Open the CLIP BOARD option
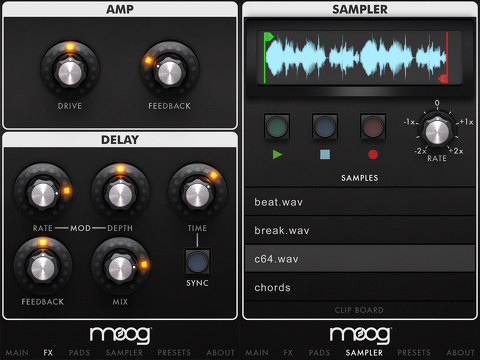 click(x=359, y=310)
